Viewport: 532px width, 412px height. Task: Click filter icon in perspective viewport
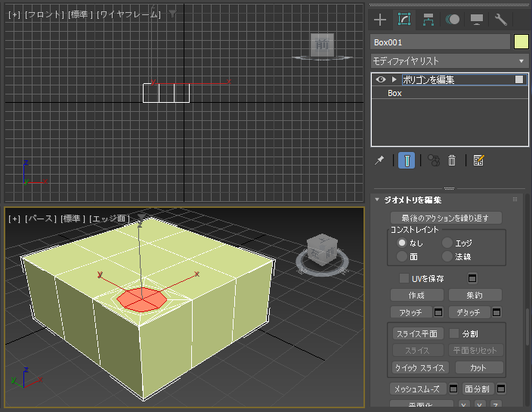click(141, 218)
